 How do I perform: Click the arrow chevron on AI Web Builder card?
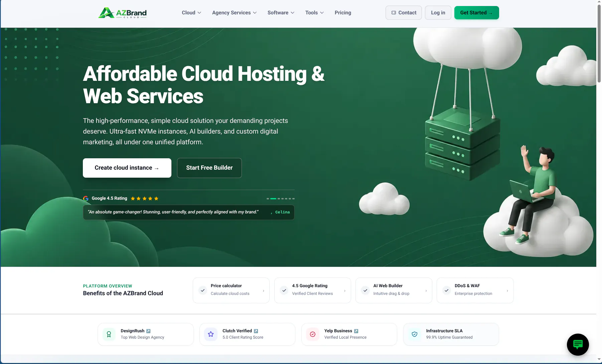[x=426, y=291]
